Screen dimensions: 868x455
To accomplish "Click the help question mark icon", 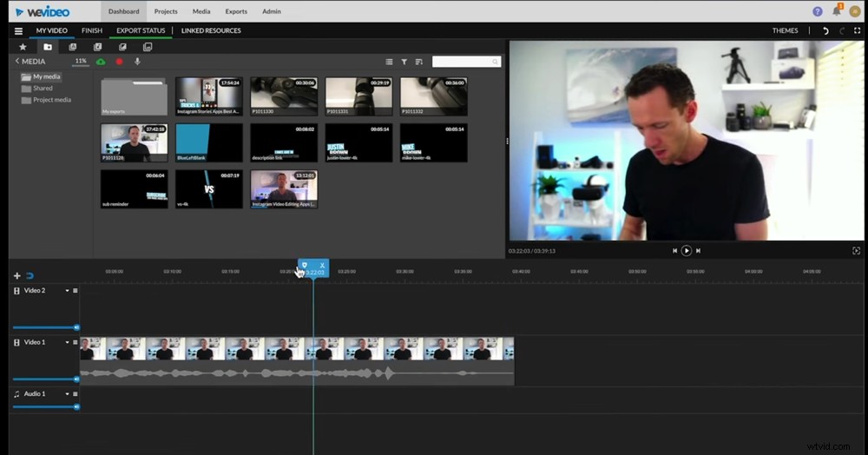I will [x=817, y=11].
